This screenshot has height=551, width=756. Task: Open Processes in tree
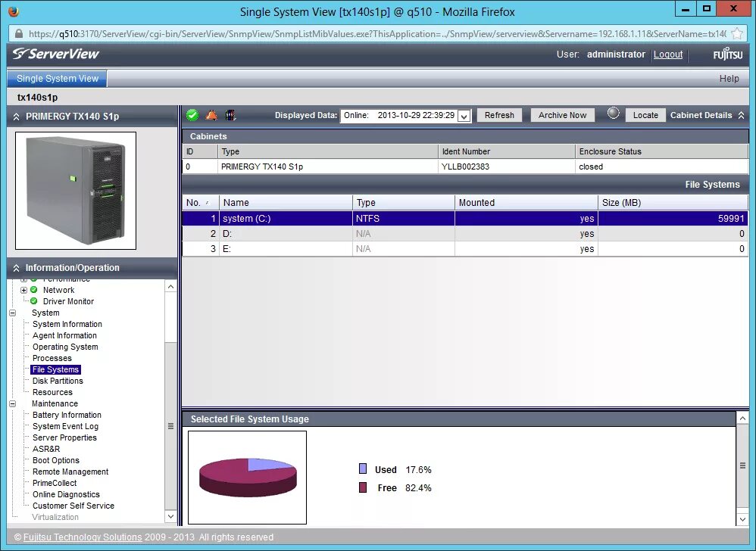[x=52, y=358]
